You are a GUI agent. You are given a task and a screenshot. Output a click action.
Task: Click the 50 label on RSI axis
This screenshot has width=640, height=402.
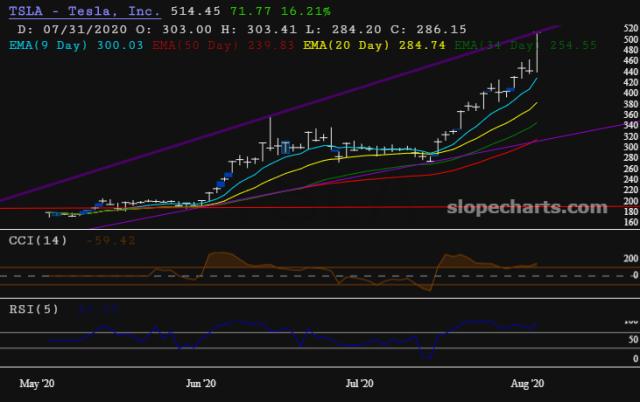(x=633, y=339)
